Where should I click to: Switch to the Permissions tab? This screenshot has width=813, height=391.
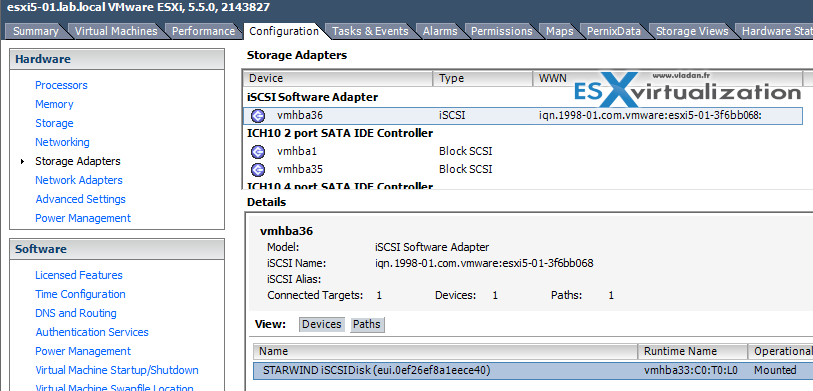tap(501, 31)
